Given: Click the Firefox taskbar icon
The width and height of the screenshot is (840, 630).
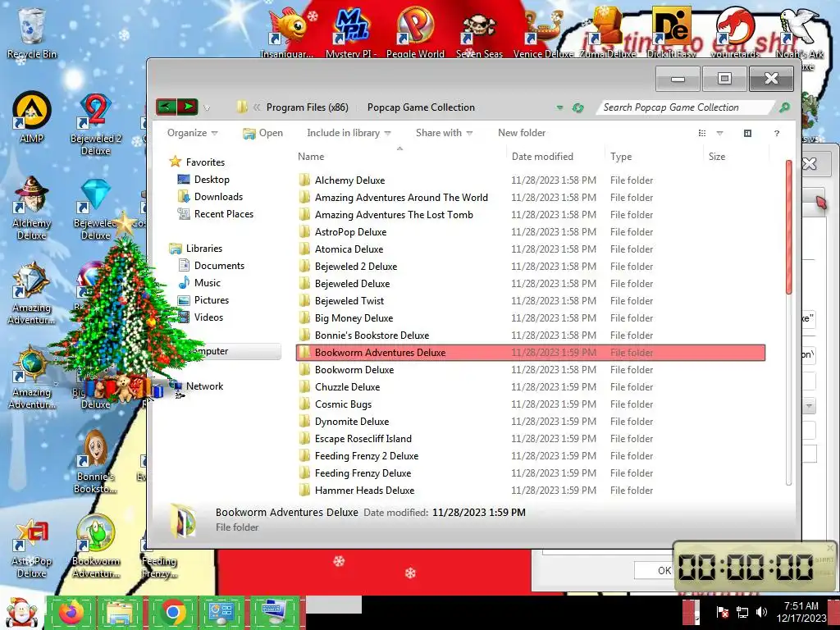Looking at the screenshot, I should coord(71,612).
